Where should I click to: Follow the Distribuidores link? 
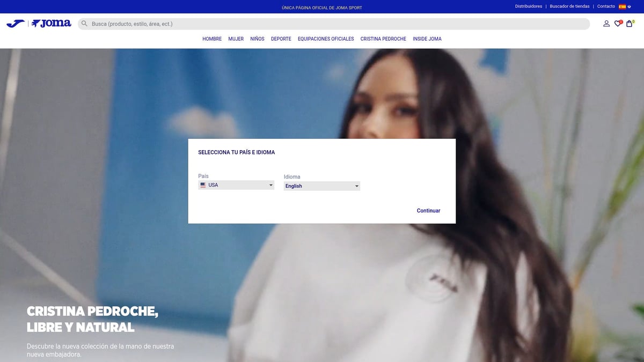(529, 6)
